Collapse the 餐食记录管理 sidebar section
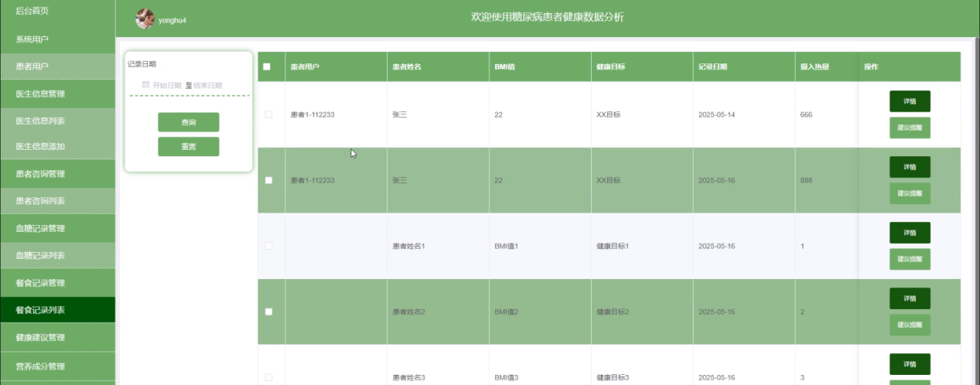Image resolution: width=980 pixels, height=385 pixels. point(57,283)
